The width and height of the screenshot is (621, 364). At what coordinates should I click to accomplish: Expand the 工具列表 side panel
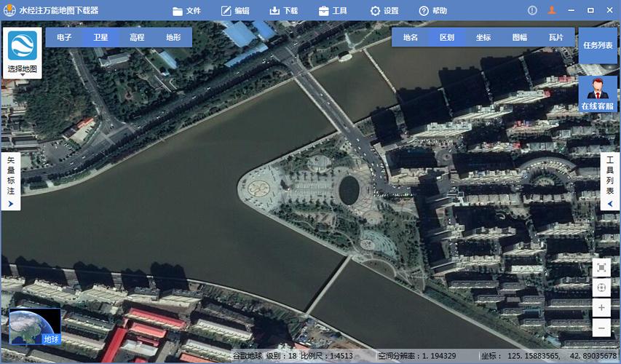pos(610,182)
